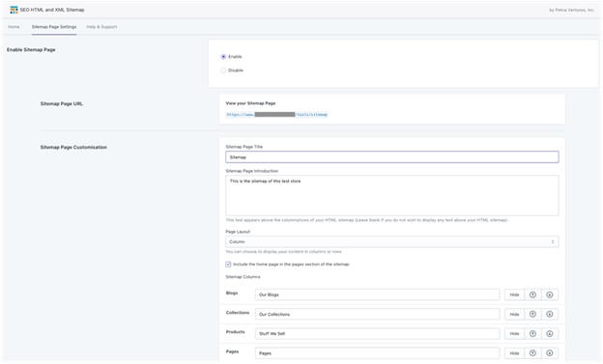
Task: Click the 'Sitemap Page Customisation' heading
Action: click(73, 147)
